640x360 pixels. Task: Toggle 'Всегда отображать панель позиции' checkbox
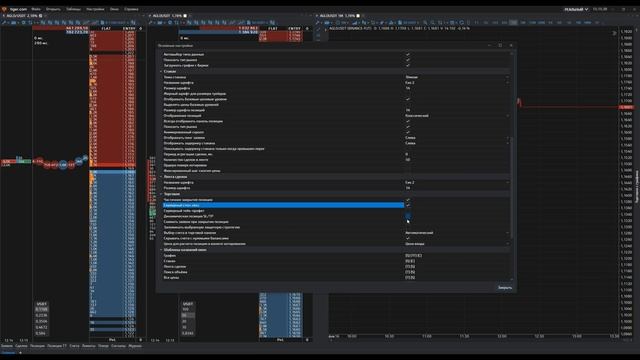(x=407, y=121)
